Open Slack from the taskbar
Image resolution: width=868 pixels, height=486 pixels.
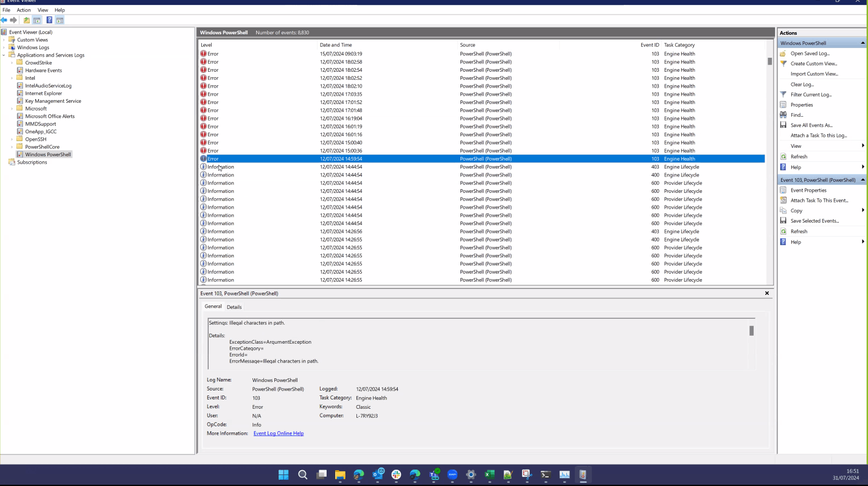(397, 474)
